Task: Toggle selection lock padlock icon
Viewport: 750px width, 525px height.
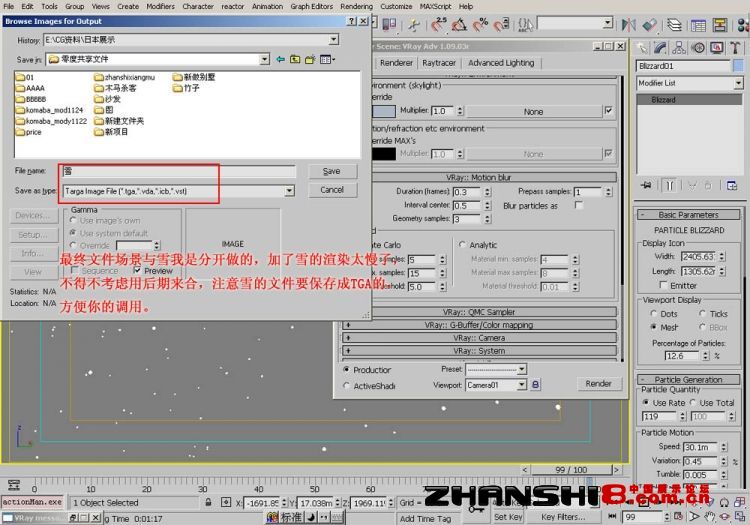Action: tap(208, 503)
